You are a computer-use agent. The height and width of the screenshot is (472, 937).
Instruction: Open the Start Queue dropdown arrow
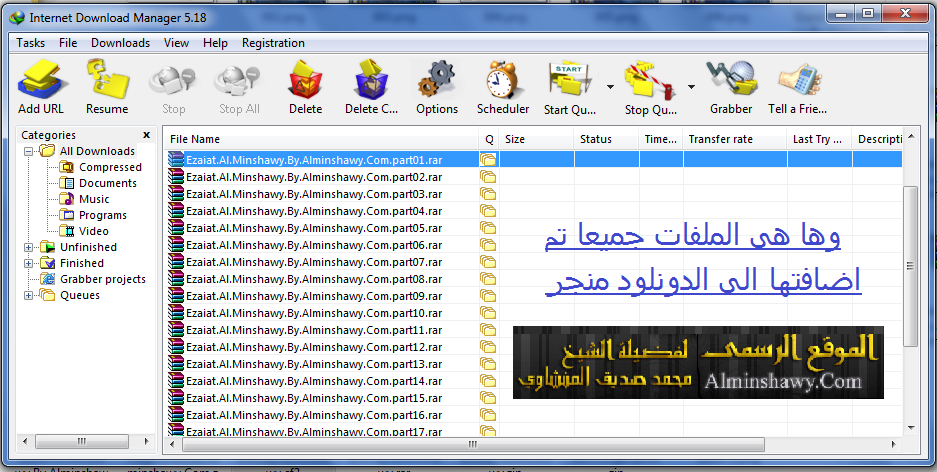610,87
